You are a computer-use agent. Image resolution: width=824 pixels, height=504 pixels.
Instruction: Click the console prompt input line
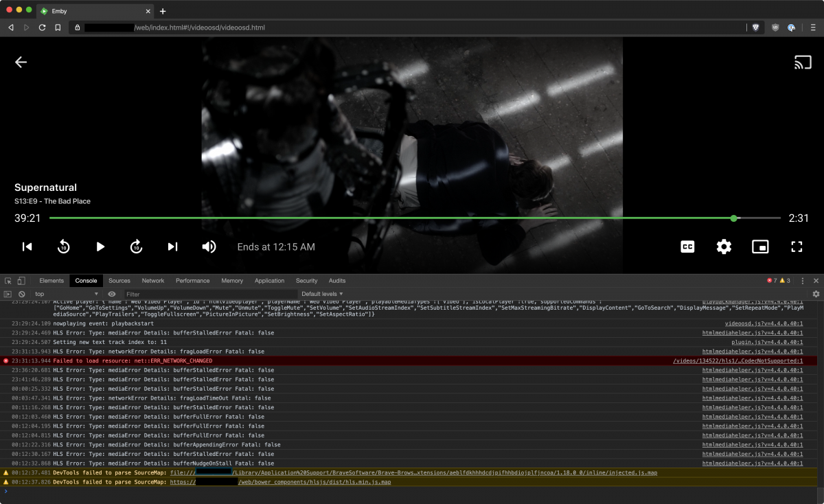[x=412, y=491]
